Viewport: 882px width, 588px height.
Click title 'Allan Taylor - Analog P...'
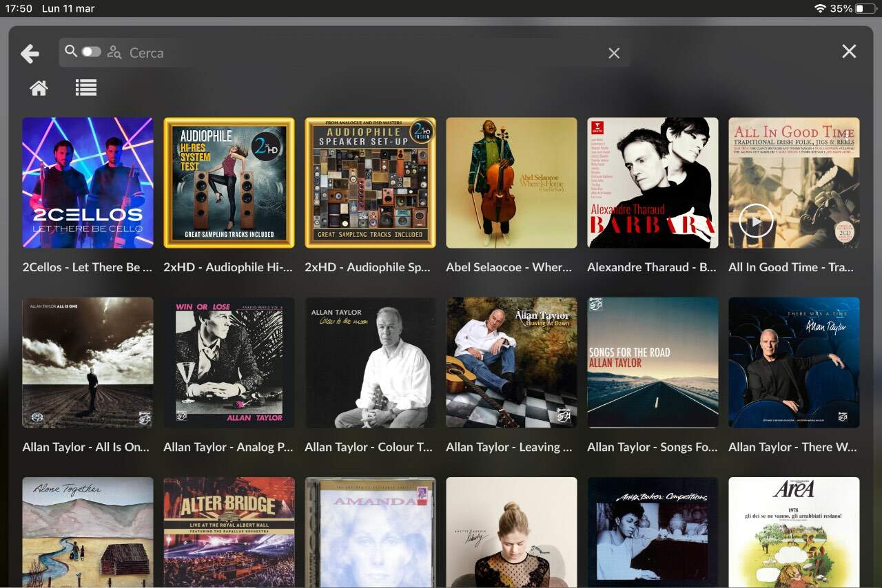(228, 447)
